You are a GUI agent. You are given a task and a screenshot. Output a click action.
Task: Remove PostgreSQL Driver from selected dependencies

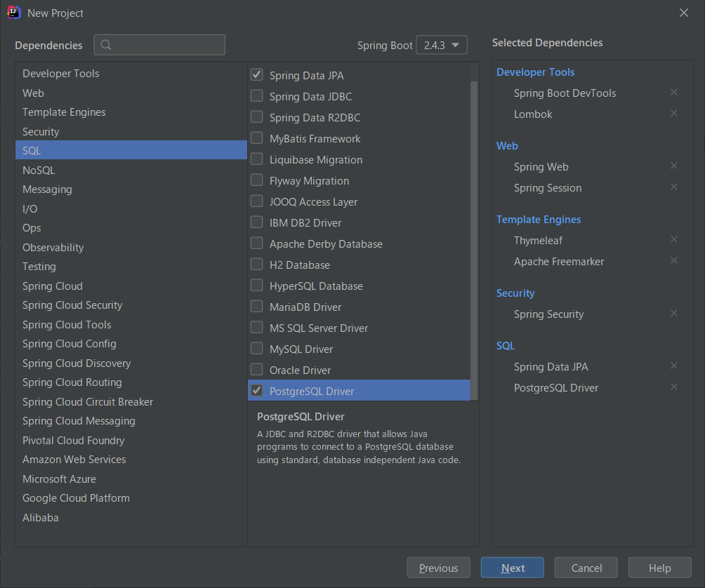[x=673, y=387]
